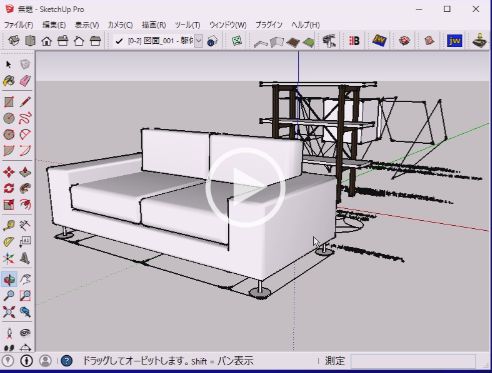Screen dimensions: 492x373
Task: Toggle the checkmark beside layer name
Action: 119,41
